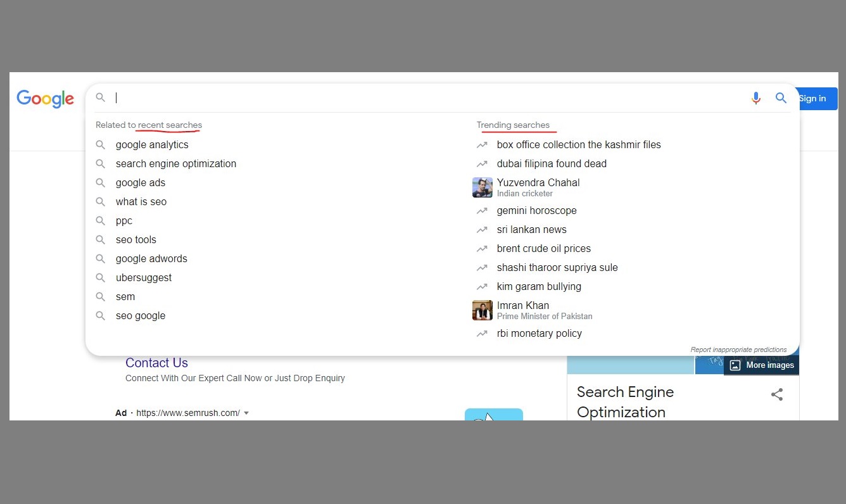This screenshot has height=504, width=846.
Task: Click search icon beside 'google adwords'
Action: point(100,258)
